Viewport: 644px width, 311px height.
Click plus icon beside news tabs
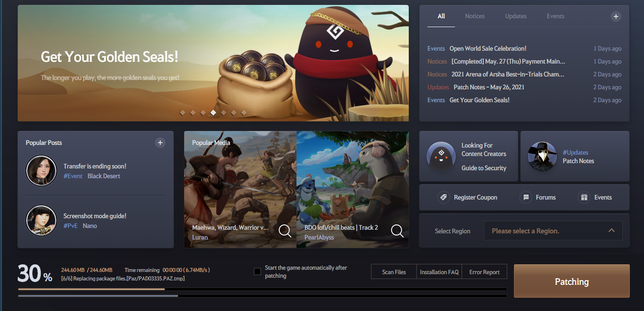tap(616, 16)
